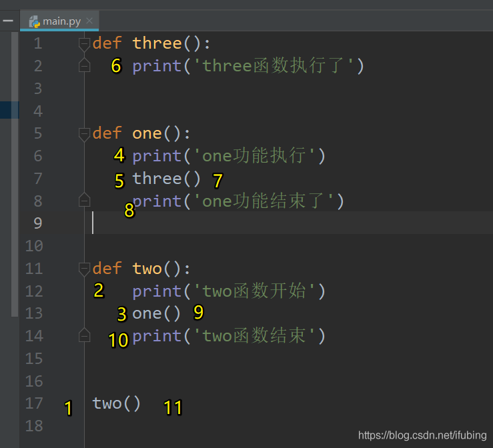
Task: Click the Python file icon on main.py tab
Action: [34, 22]
